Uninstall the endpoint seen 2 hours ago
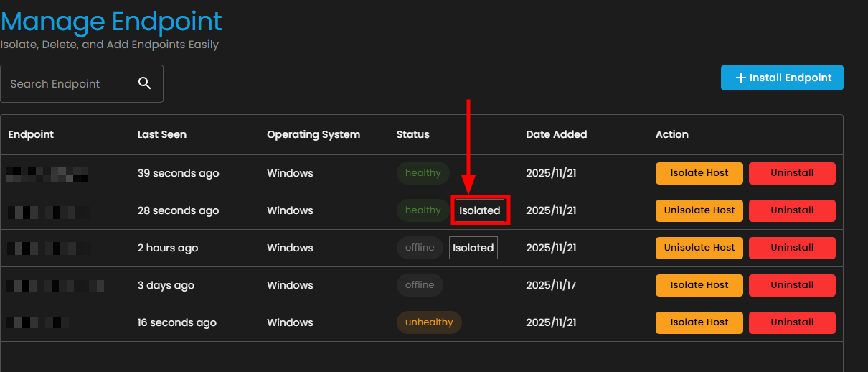Viewport: 868px width, 372px height. [x=792, y=248]
